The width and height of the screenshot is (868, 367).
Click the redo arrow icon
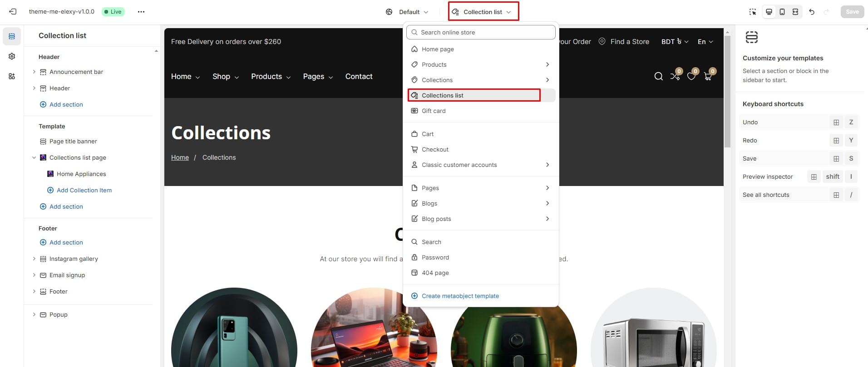[x=826, y=12]
